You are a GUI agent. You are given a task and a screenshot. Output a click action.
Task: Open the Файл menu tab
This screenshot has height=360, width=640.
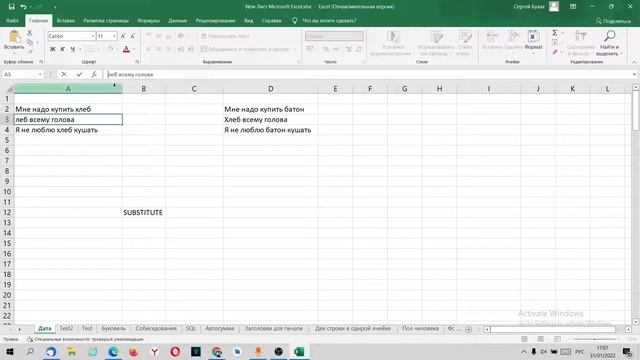[12, 20]
